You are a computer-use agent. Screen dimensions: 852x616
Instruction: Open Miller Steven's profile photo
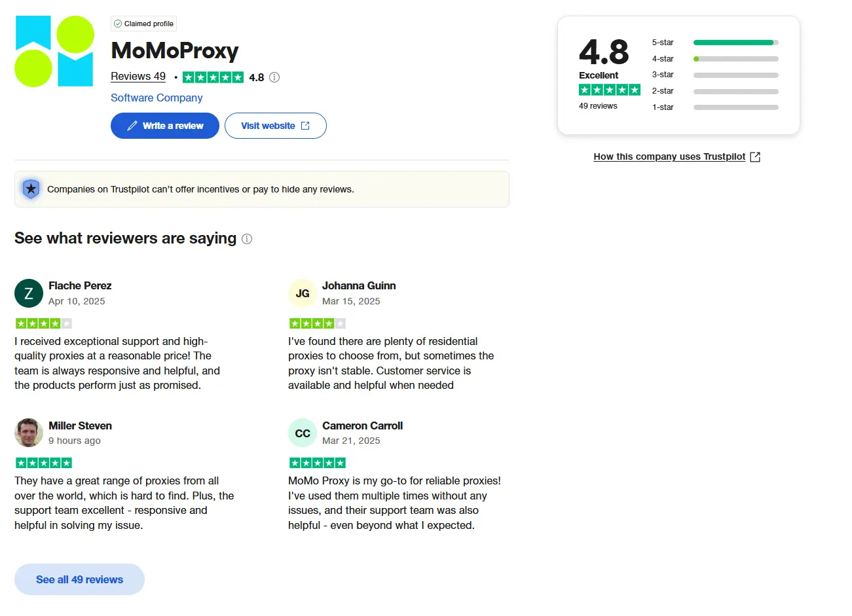[29, 433]
